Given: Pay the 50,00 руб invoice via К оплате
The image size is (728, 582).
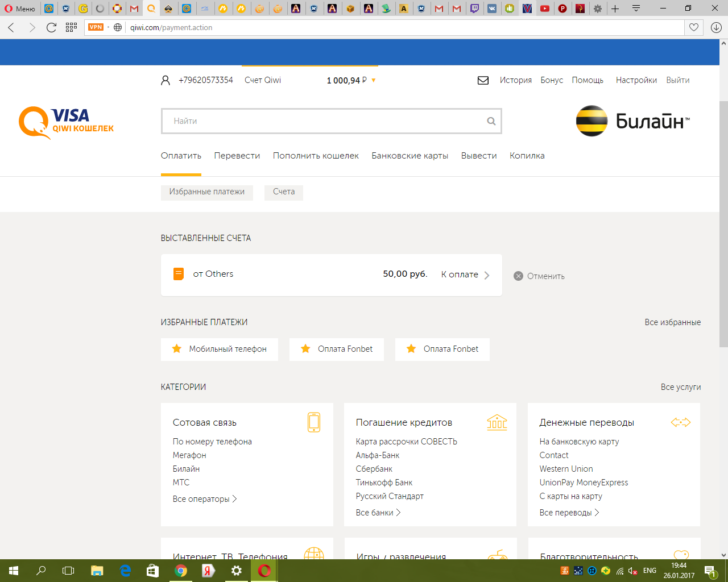Looking at the screenshot, I should pos(465,275).
